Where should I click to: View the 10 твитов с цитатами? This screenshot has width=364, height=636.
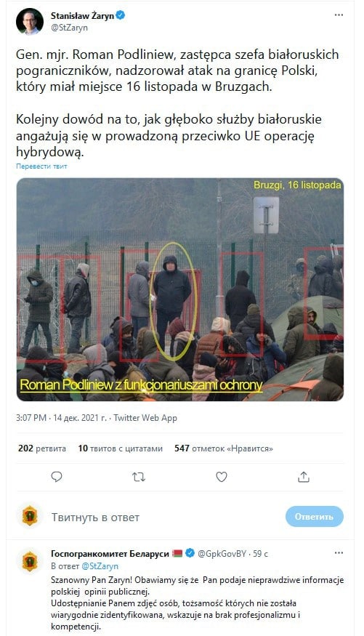(x=121, y=448)
